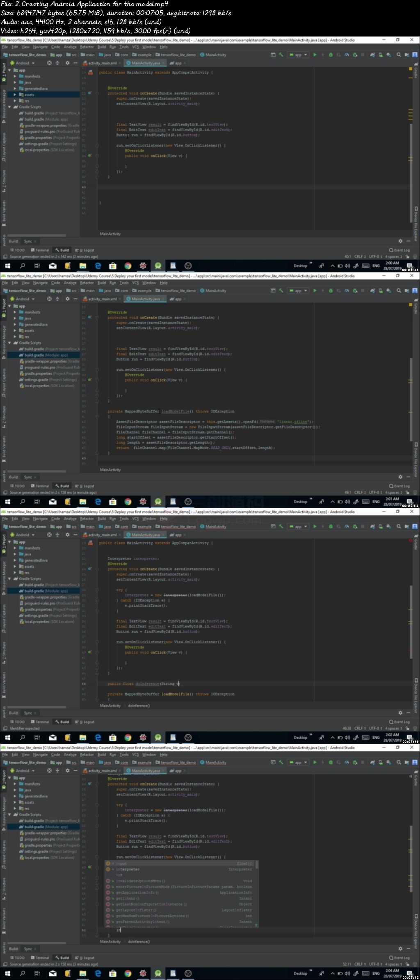This screenshot has width=420, height=980.
Task: Click red error indicator atop third frame editor
Action: pyautogui.click(x=410, y=540)
